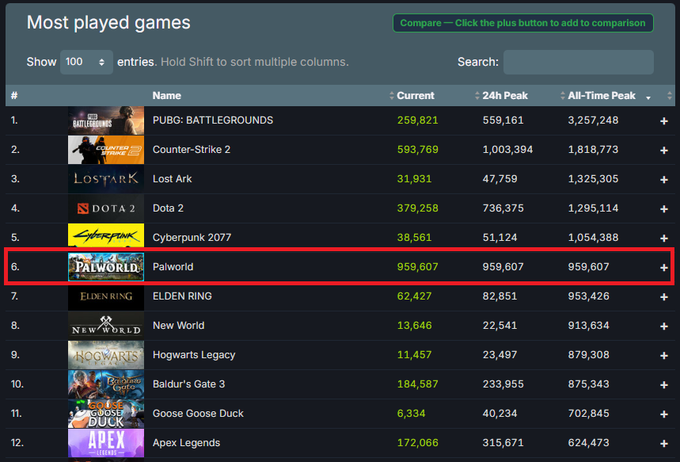Select the current value 593,769
680x462 pixels.
tap(418, 150)
